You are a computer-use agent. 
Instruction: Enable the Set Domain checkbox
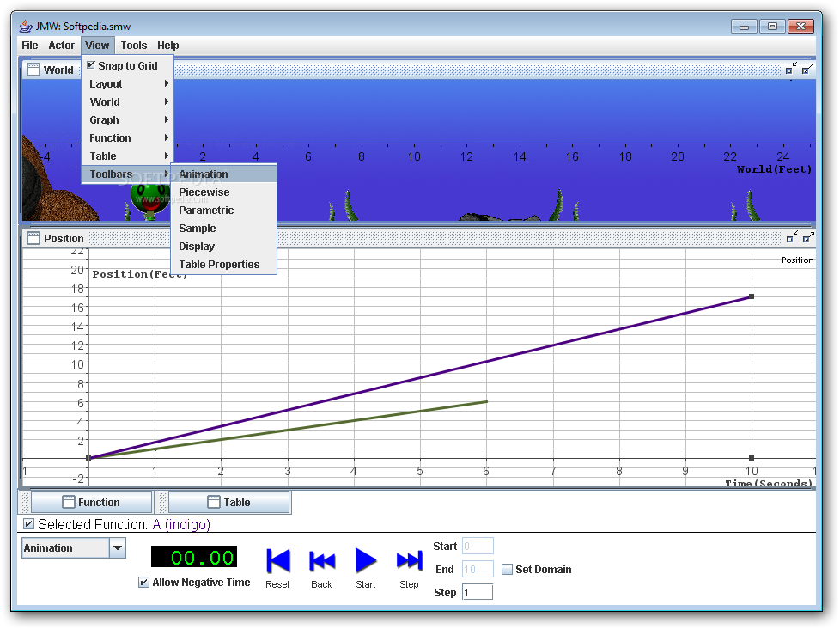[x=507, y=570]
